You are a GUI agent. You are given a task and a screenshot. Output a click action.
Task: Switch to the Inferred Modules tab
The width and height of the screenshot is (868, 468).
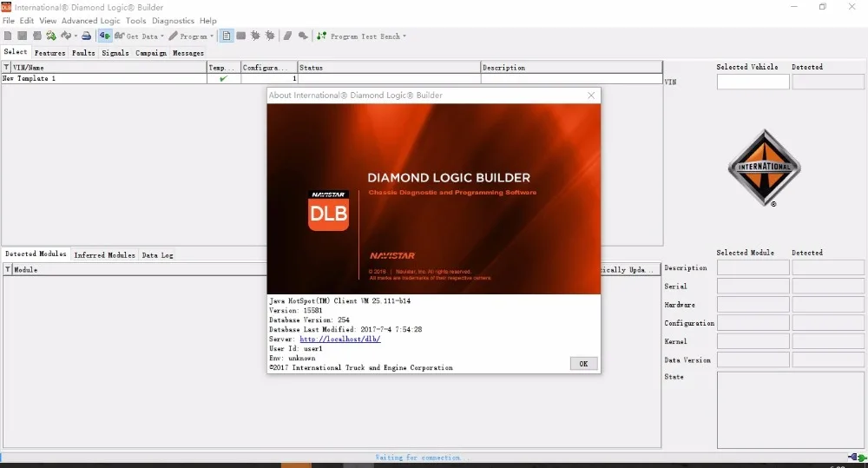click(105, 255)
